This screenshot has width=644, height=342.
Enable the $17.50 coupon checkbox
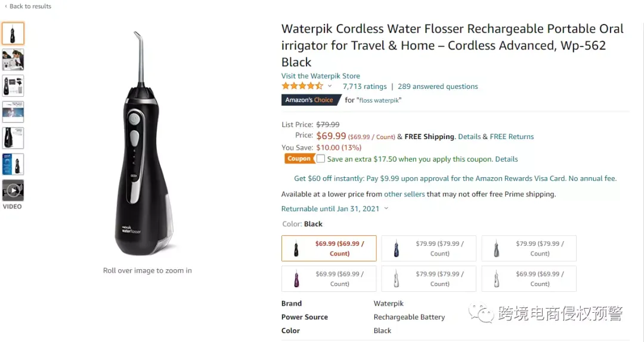(x=321, y=159)
